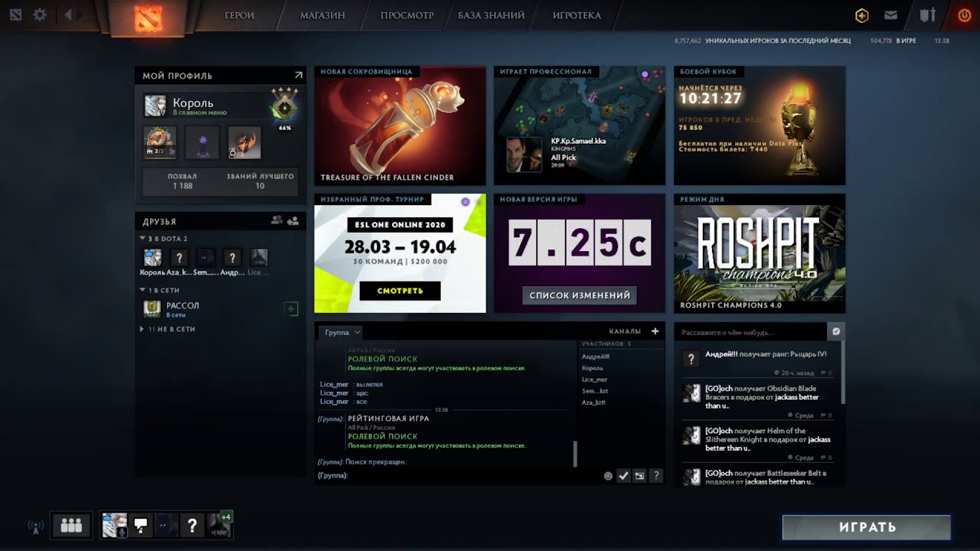
Task: Click the chat log scrollbar
Action: [575, 454]
